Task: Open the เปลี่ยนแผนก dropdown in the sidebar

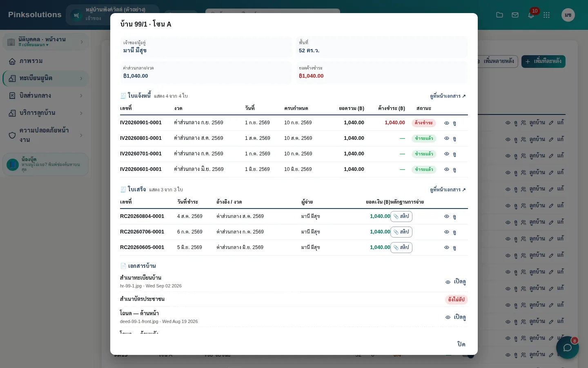Action: pyautogui.click(x=33, y=45)
